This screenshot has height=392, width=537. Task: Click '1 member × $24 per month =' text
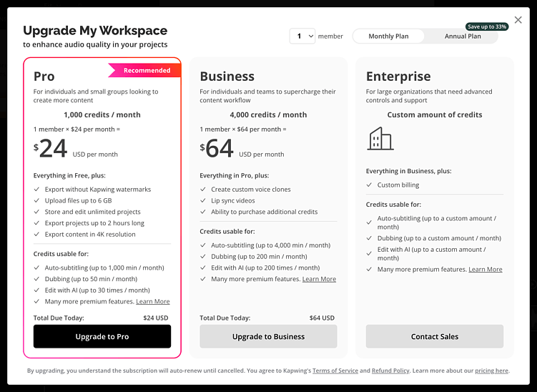pyautogui.click(x=77, y=129)
